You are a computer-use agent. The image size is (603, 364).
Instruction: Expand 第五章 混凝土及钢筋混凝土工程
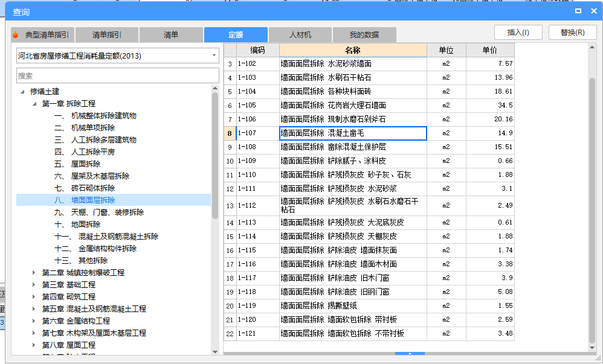pos(35,308)
